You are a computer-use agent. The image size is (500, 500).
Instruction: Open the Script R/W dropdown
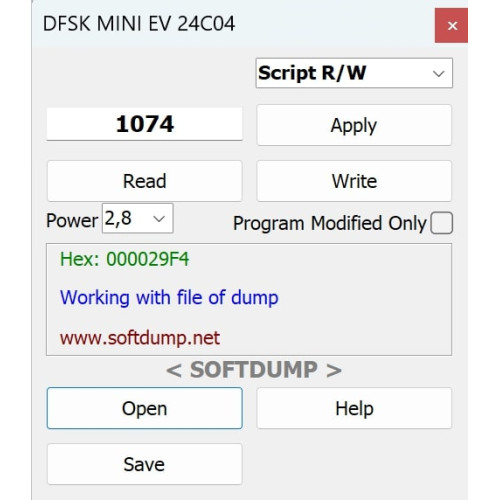point(354,73)
